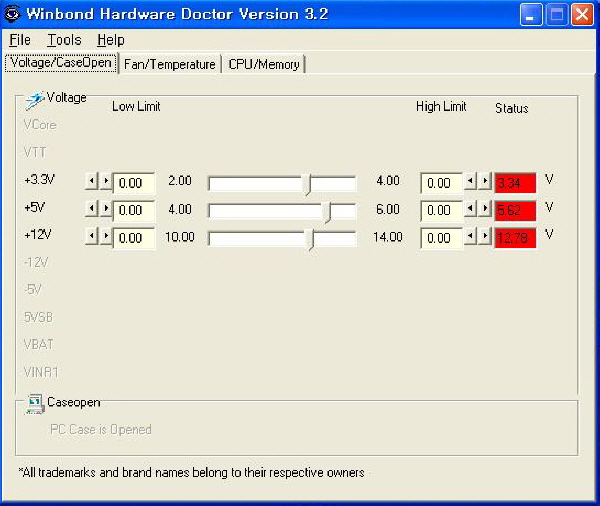The width and height of the screenshot is (600, 506).
Task: Decrease the +5V low limit with left arrow
Action: 91,209
